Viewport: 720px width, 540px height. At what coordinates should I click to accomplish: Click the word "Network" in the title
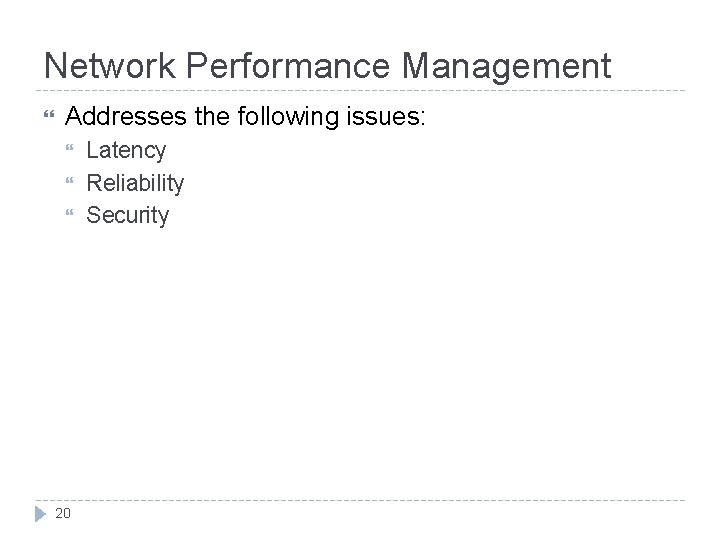[110, 66]
